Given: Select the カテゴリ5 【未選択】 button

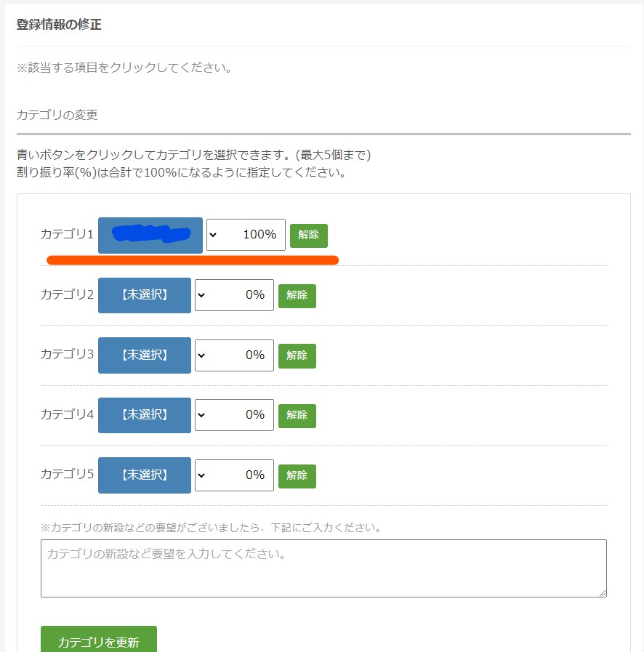Looking at the screenshot, I should click(144, 475).
